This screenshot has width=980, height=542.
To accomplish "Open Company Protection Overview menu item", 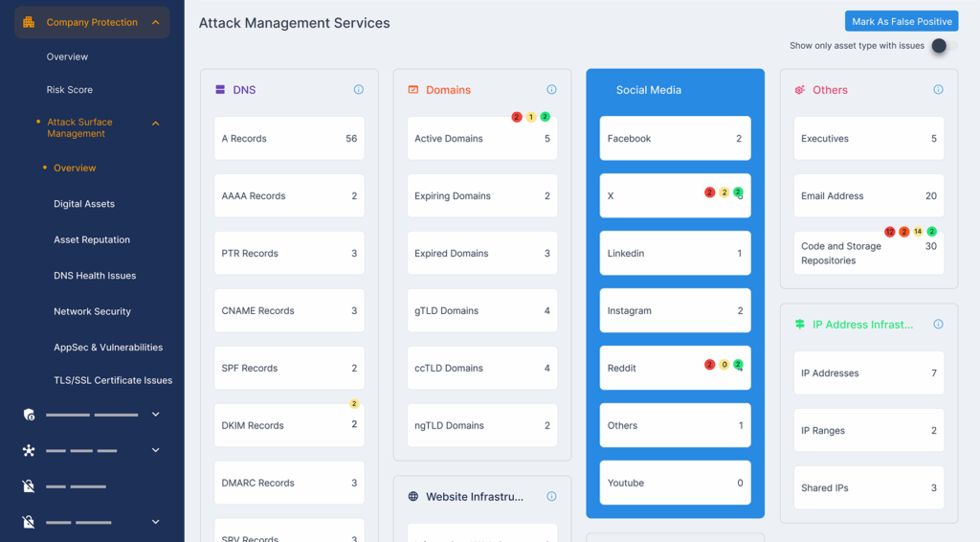I will pyautogui.click(x=67, y=56).
